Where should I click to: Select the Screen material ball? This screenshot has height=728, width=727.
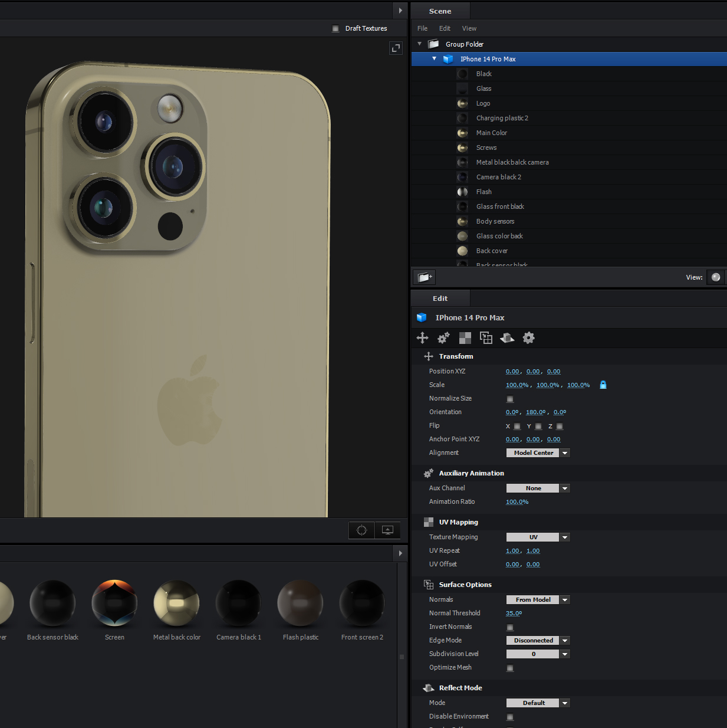[x=114, y=603]
